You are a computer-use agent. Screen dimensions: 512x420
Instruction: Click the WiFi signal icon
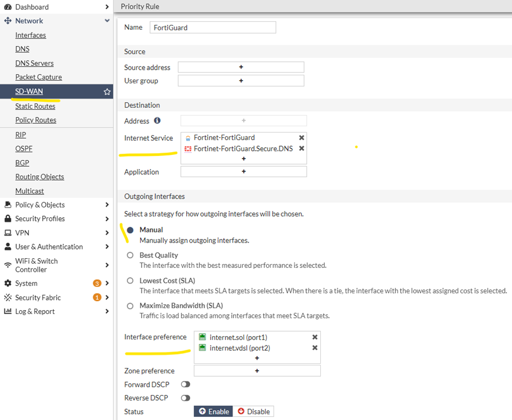8,265
